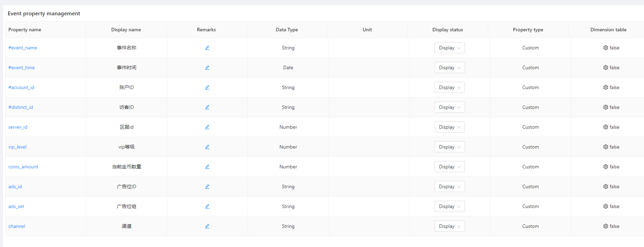Click the edit pencil in channel row
Image resolution: width=644 pixels, height=247 pixels.
(x=207, y=226)
